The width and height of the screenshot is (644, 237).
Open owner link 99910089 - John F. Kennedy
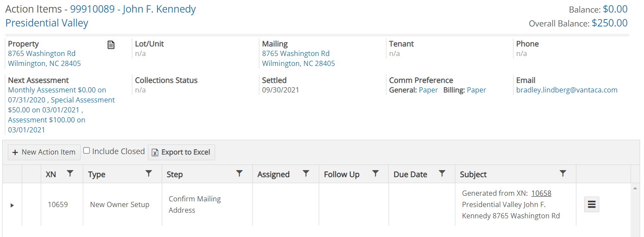[x=133, y=9]
